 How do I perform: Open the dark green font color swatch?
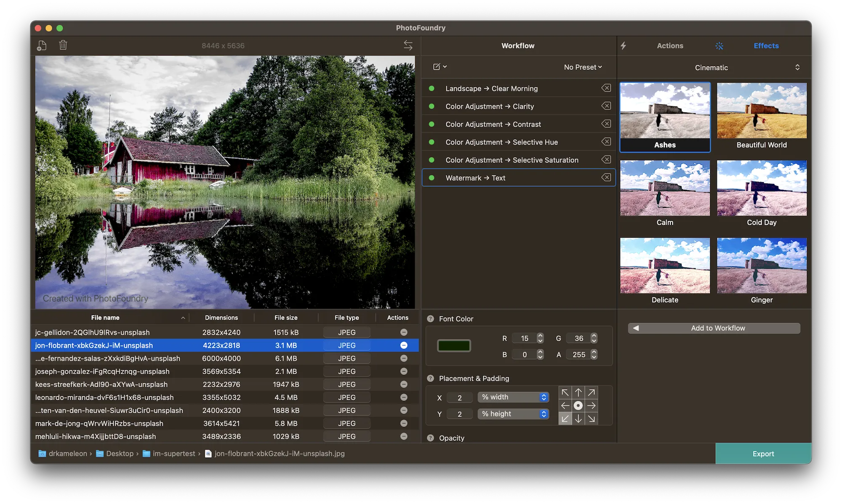[454, 346]
